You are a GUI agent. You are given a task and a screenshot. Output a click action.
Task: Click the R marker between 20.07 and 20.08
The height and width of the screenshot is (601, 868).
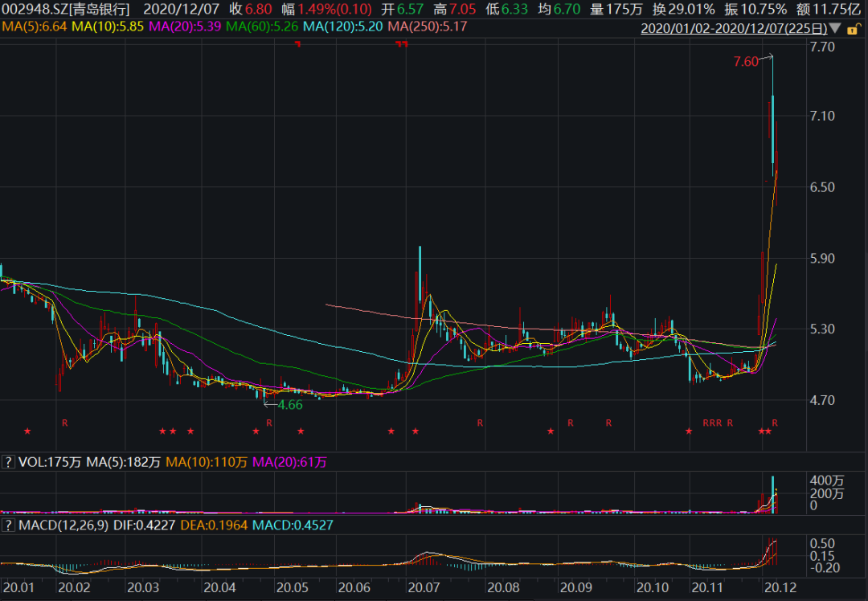click(480, 423)
